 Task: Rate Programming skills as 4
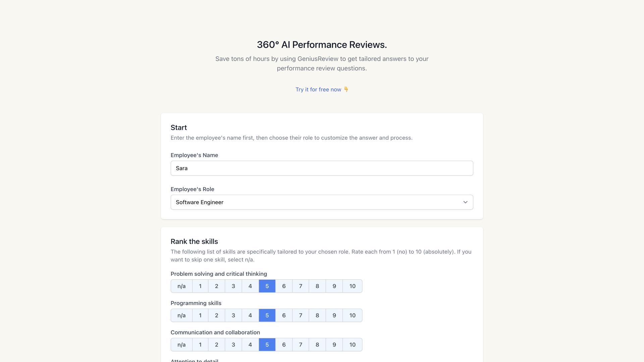tap(250, 315)
